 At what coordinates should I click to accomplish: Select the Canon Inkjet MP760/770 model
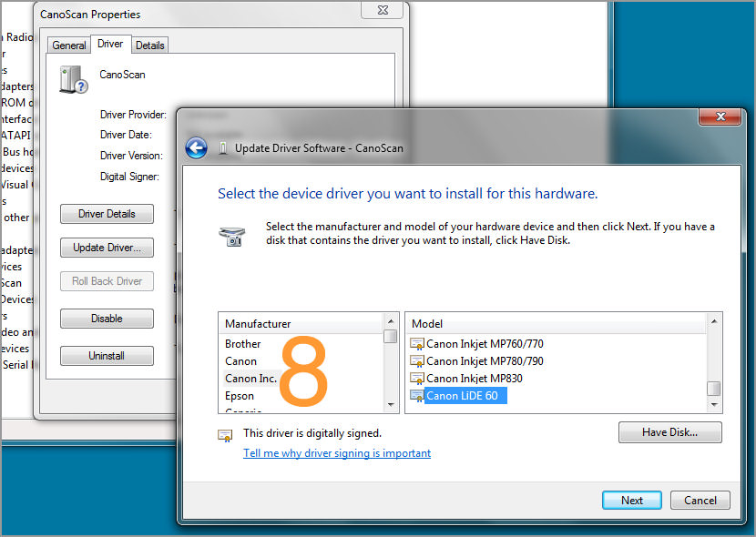485,344
